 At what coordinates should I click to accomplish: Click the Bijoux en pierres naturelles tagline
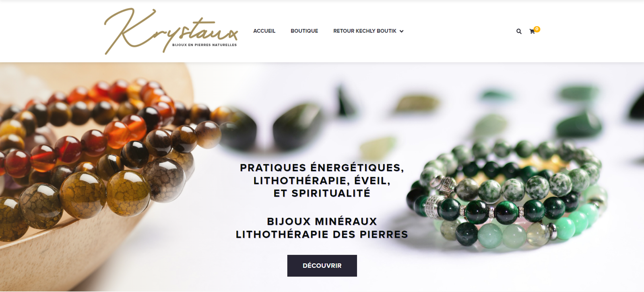pos(204,45)
